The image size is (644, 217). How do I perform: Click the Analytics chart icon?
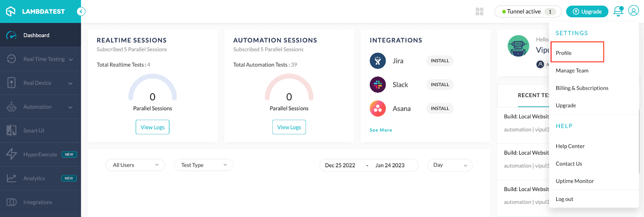click(x=12, y=178)
